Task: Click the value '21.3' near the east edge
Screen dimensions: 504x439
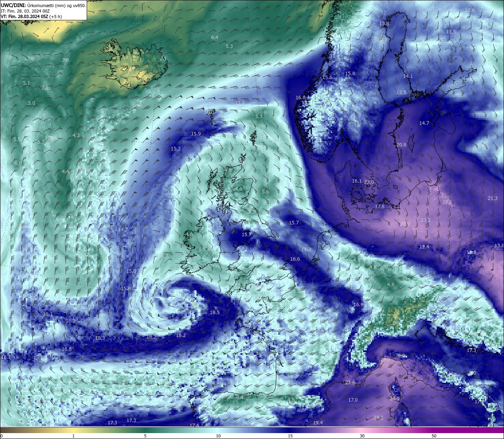Action: [x=493, y=198]
